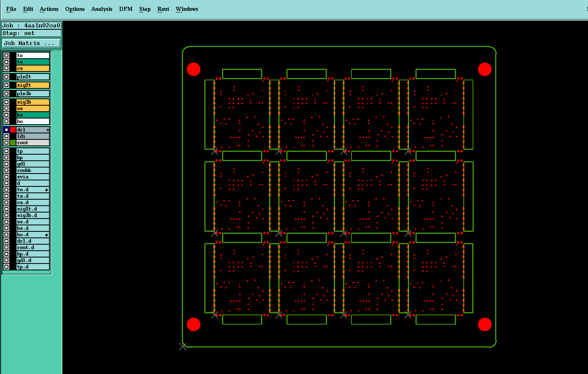The width and height of the screenshot is (588, 374).
Task: Toggle the checkbox for layer ldi
Action: [6, 136]
